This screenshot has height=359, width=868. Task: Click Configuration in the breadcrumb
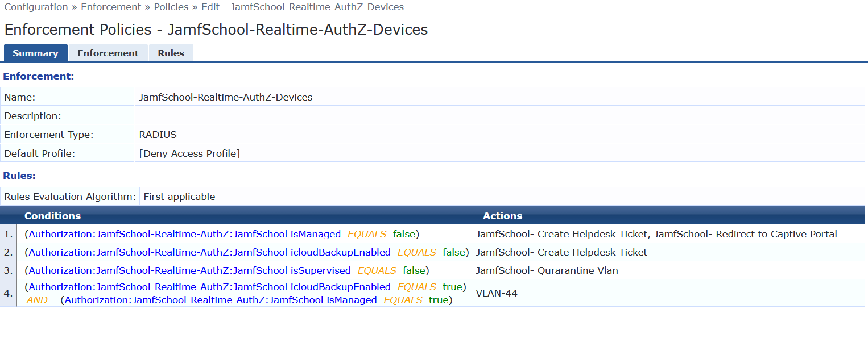click(36, 7)
